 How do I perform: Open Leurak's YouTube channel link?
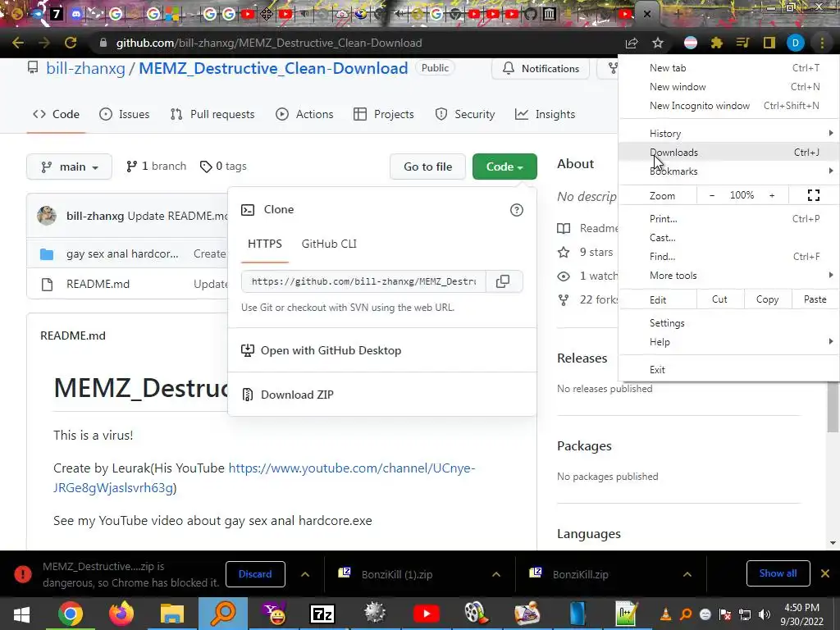263,477
